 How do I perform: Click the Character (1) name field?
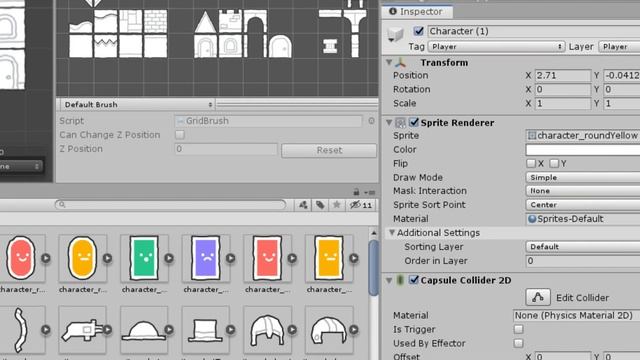point(533,31)
